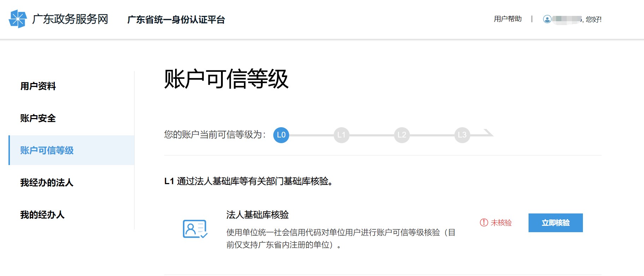Click the 广东政务服务网 site title

click(x=70, y=19)
